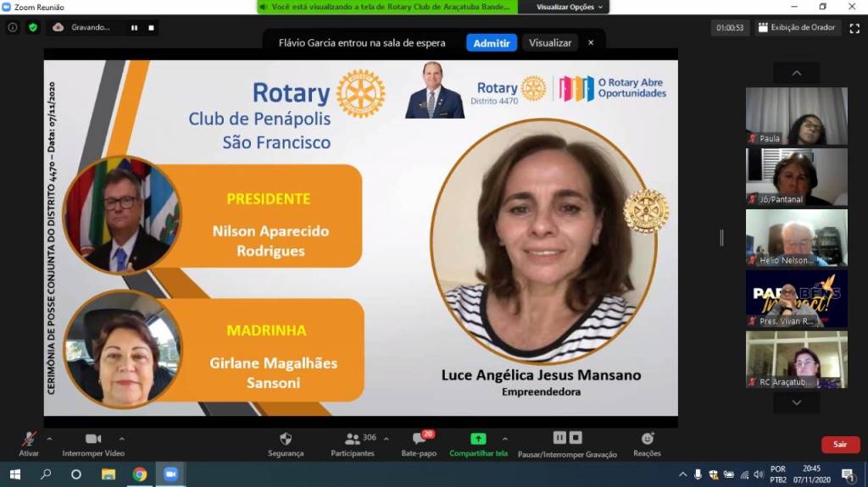Viewport: 868px width, 487px height.
Task: Open the Bate-papo chat icon
Action: pyautogui.click(x=419, y=439)
